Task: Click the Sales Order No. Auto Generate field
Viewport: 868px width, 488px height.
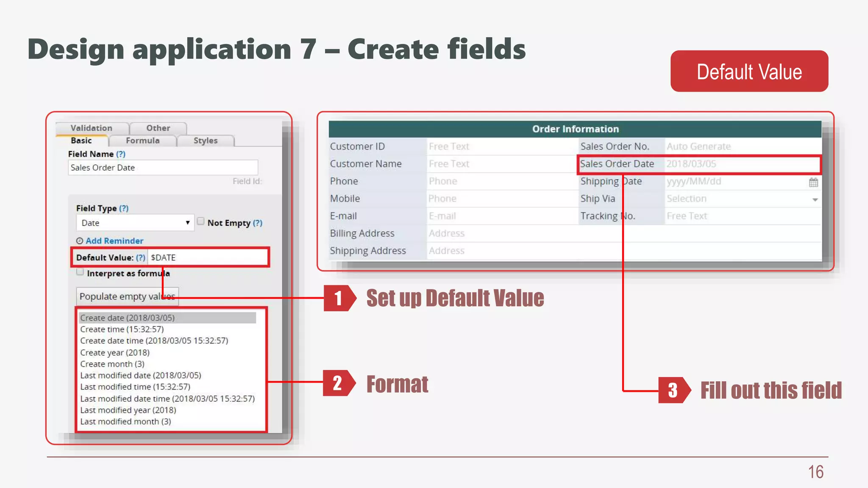Action: pyautogui.click(x=743, y=147)
